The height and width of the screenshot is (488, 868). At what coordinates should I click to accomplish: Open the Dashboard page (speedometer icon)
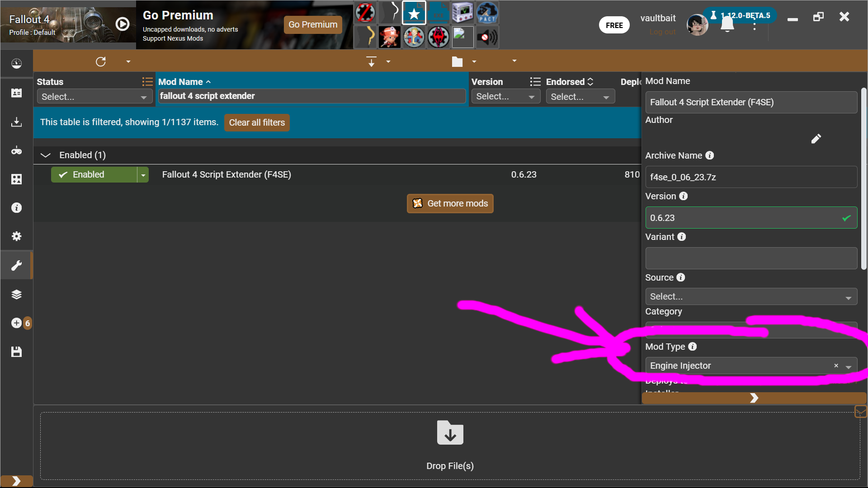click(x=16, y=63)
